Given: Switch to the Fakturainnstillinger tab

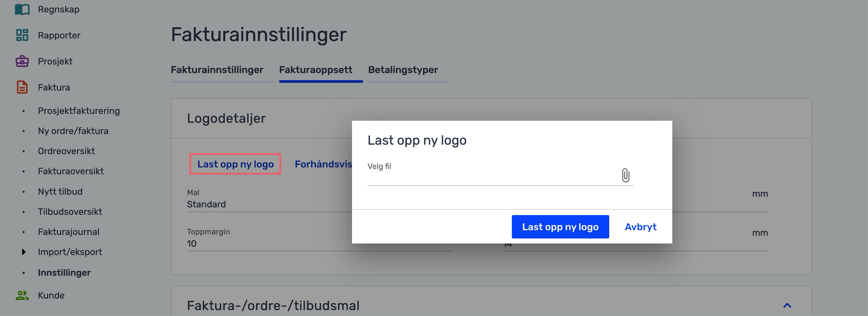Looking at the screenshot, I should (217, 70).
